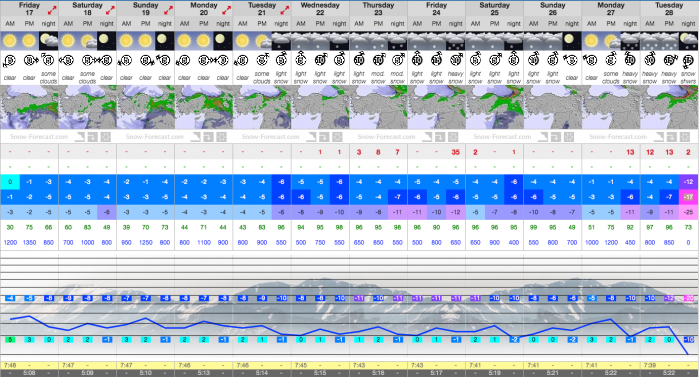Open the Wednesday 22 precipitation map thumbnail
The height and width of the screenshot is (378, 700).
(x=320, y=107)
